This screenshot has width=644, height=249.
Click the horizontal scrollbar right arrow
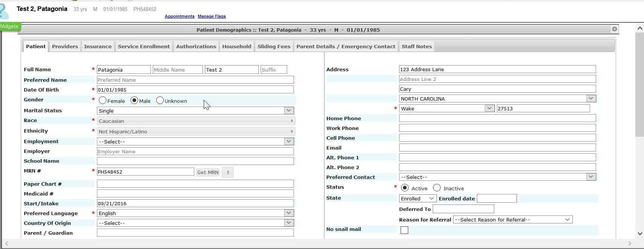(x=629, y=244)
